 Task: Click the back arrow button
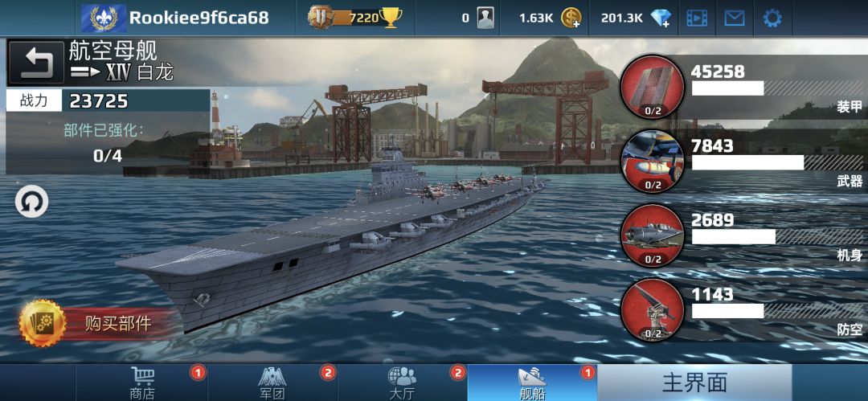[x=36, y=63]
